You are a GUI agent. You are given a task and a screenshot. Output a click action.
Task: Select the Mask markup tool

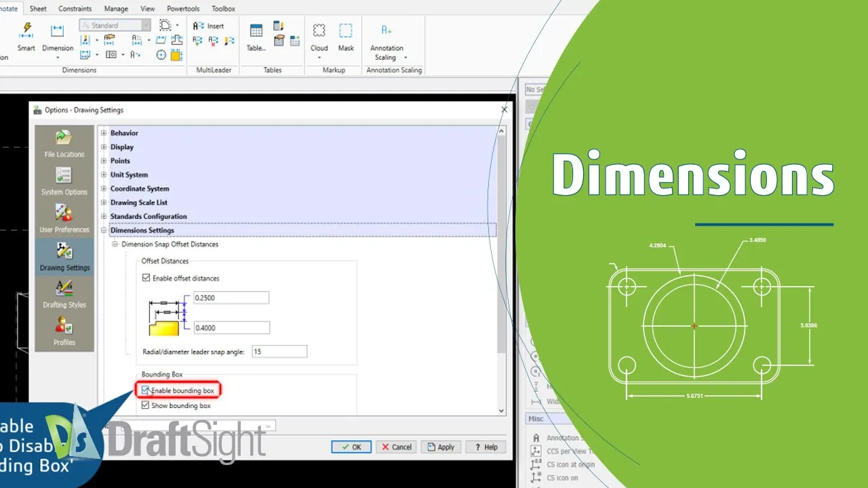[x=346, y=37]
